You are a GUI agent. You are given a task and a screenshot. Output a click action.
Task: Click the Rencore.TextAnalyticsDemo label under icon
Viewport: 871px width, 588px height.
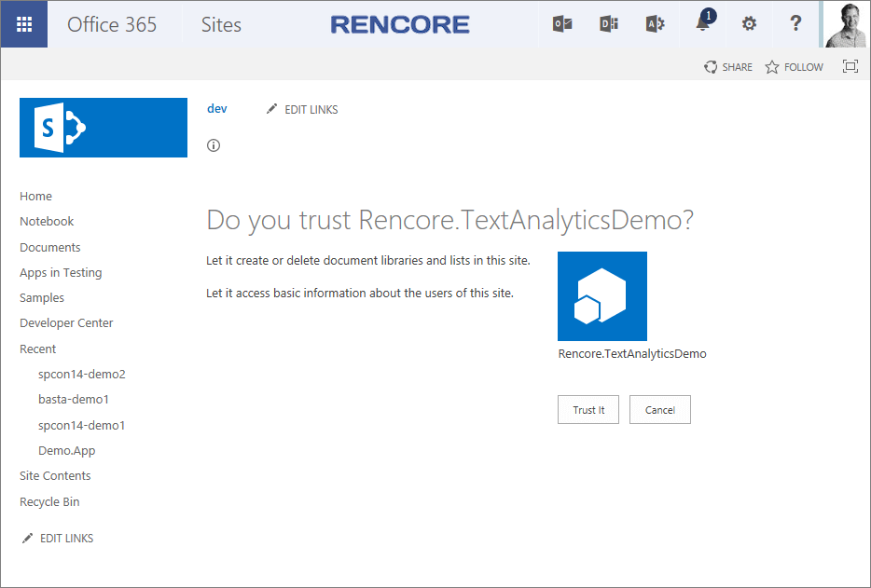coord(632,354)
